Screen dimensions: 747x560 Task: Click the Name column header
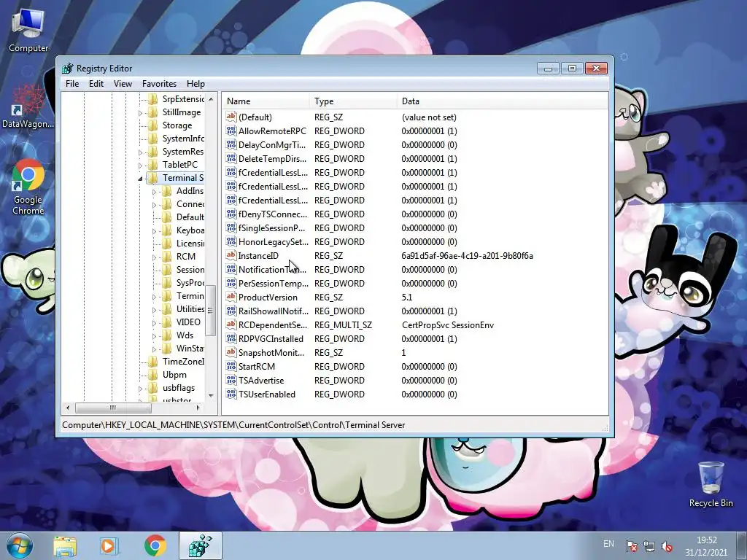pos(266,101)
